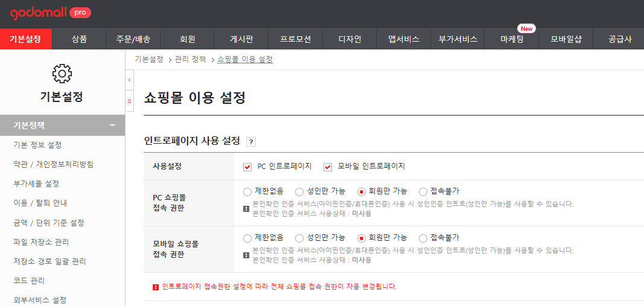The height and width of the screenshot is (306, 644).
Task: Open 코드 관리 in sidebar
Action: pyautogui.click(x=29, y=281)
